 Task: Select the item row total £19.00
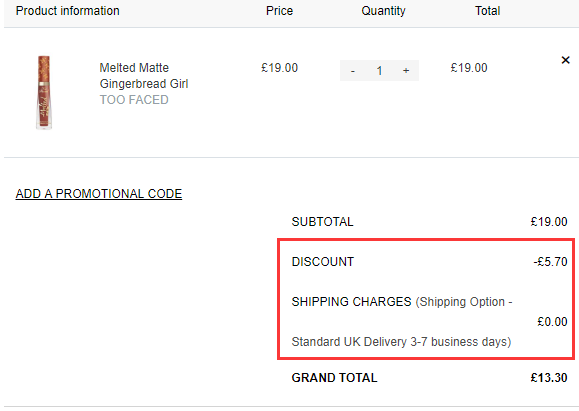click(469, 68)
